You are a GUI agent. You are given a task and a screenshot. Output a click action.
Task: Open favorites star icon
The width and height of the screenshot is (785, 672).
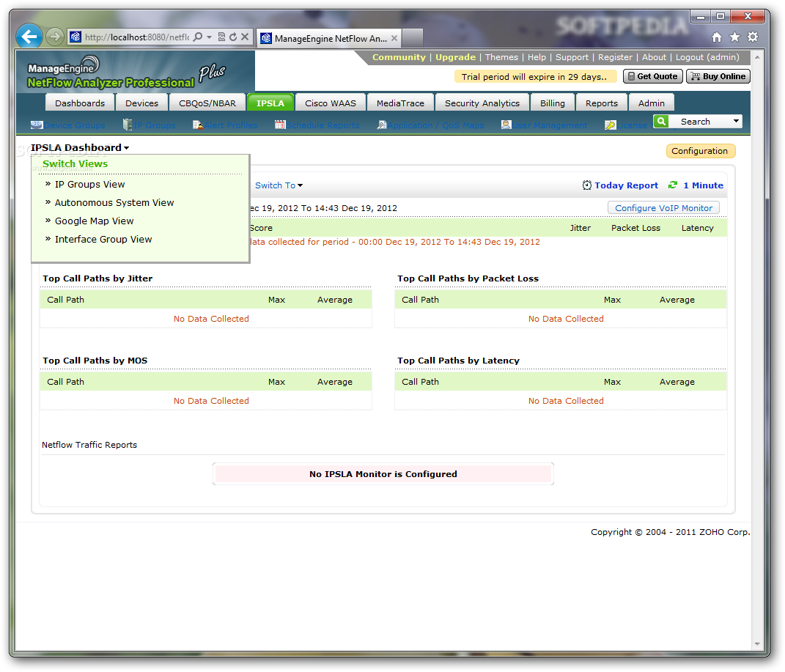735,37
